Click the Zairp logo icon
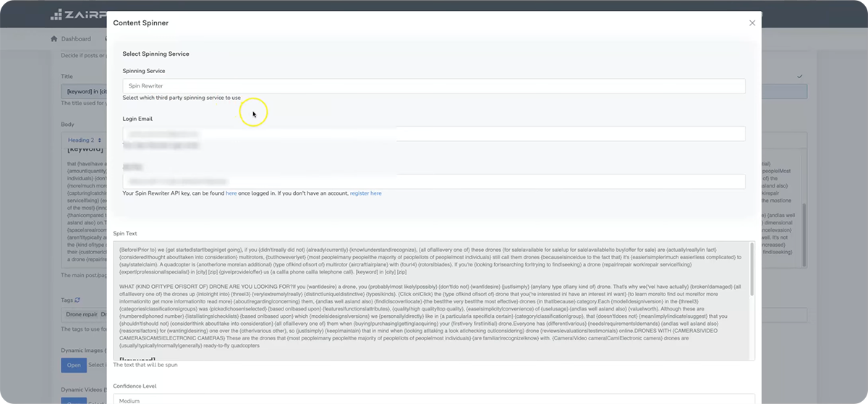Screen dimensions: 868x404 [x=56, y=14]
